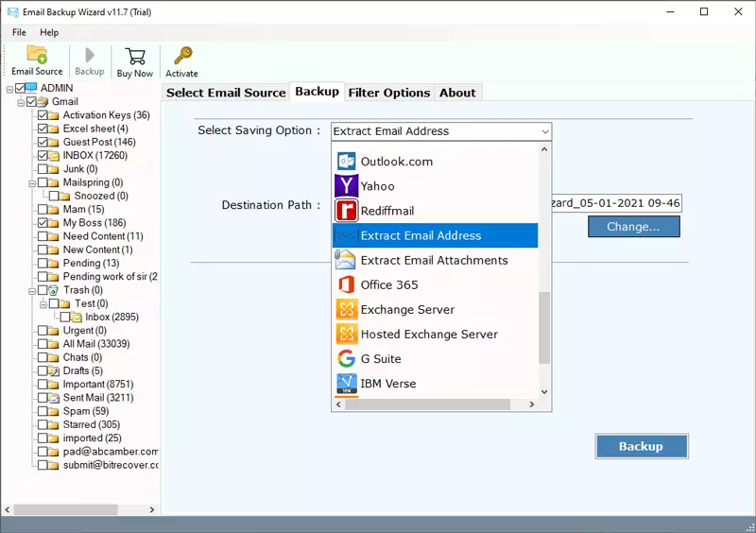Click the Extract Email Address envelope icon
756x533 pixels.
point(346,235)
